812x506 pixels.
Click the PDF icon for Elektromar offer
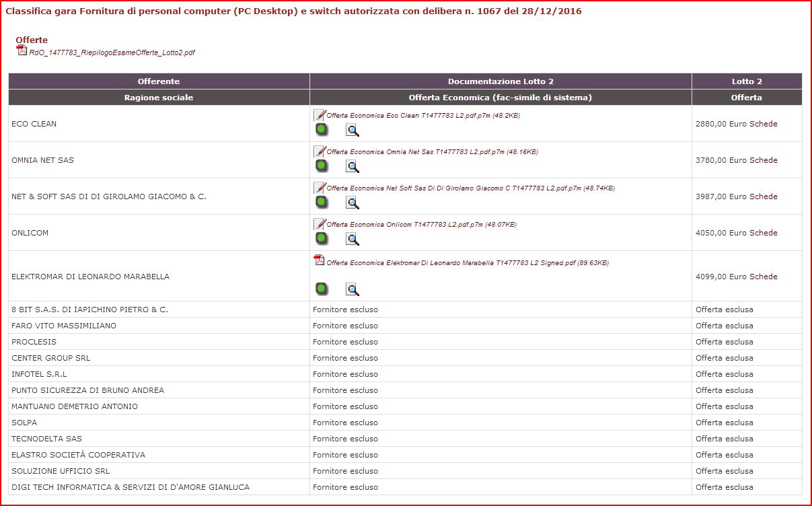(x=320, y=260)
